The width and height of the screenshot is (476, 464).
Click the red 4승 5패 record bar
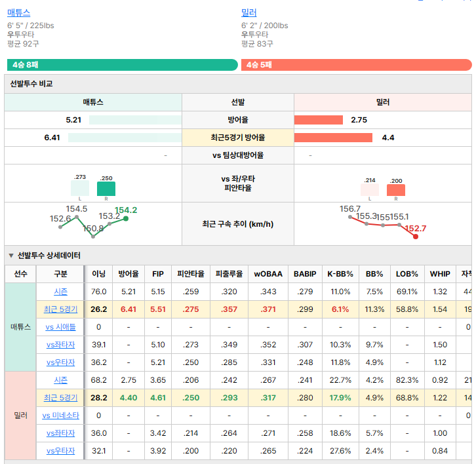pyautogui.click(x=357, y=65)
